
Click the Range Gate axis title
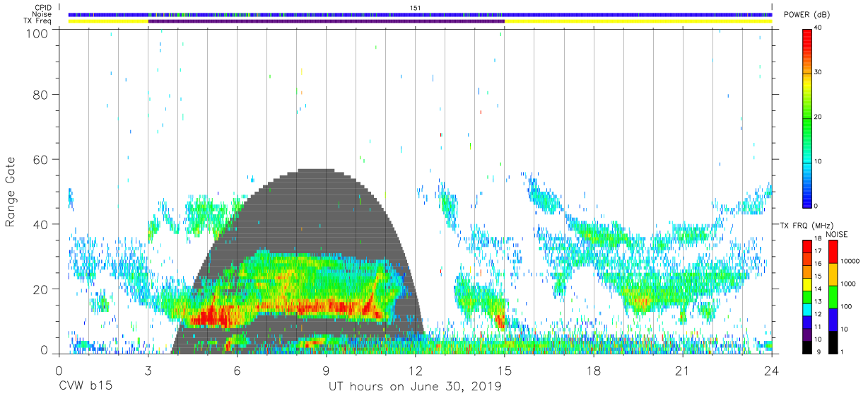(11, 192)
